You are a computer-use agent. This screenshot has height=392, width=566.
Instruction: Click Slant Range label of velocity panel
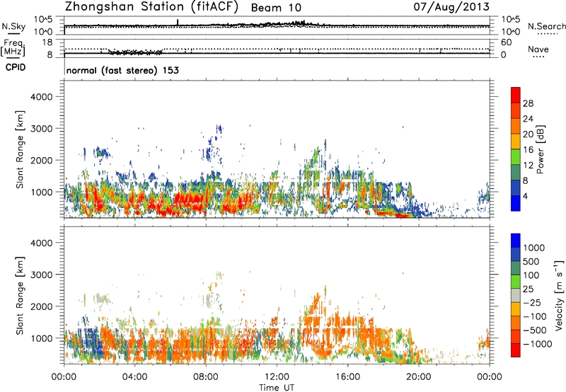[20, 295]
